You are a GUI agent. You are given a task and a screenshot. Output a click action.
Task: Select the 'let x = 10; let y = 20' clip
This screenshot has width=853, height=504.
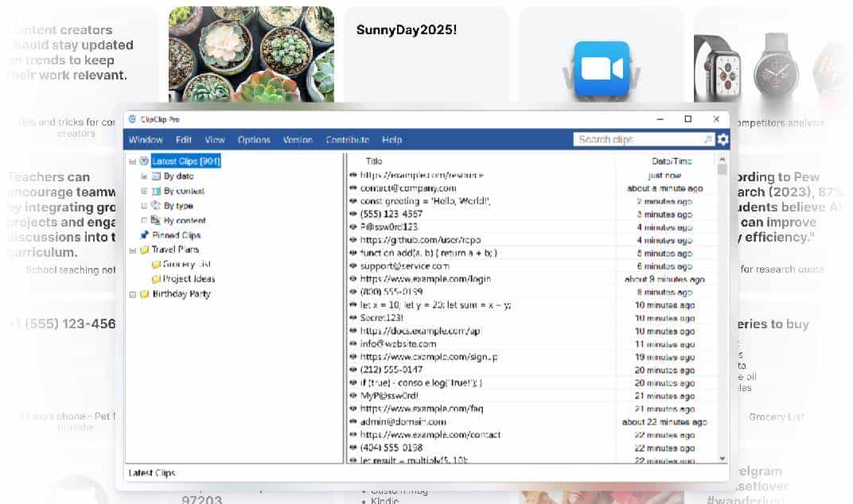click(x=435, y=305)
